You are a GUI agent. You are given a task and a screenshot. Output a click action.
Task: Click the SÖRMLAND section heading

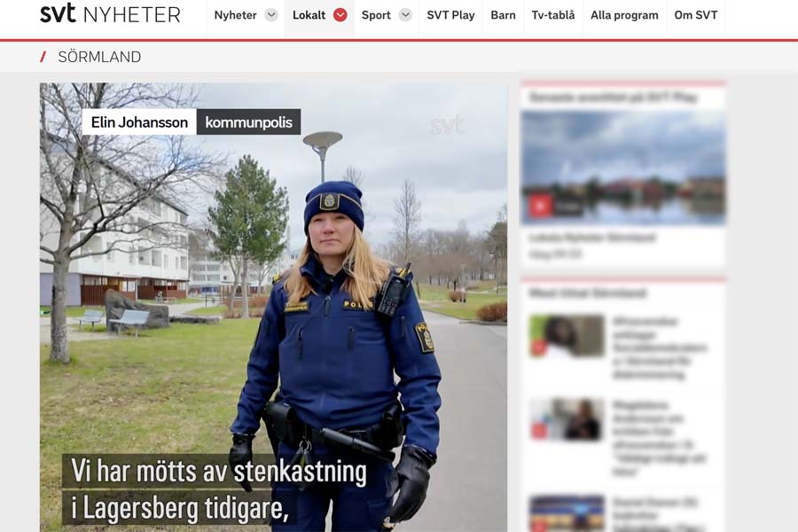[x=99, y=57]
